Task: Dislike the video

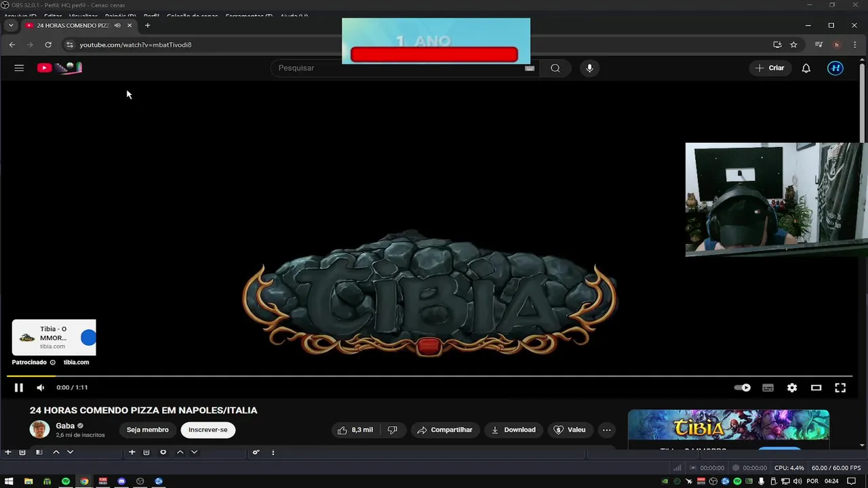Action: pyautogui.click(x=393, y=430)
